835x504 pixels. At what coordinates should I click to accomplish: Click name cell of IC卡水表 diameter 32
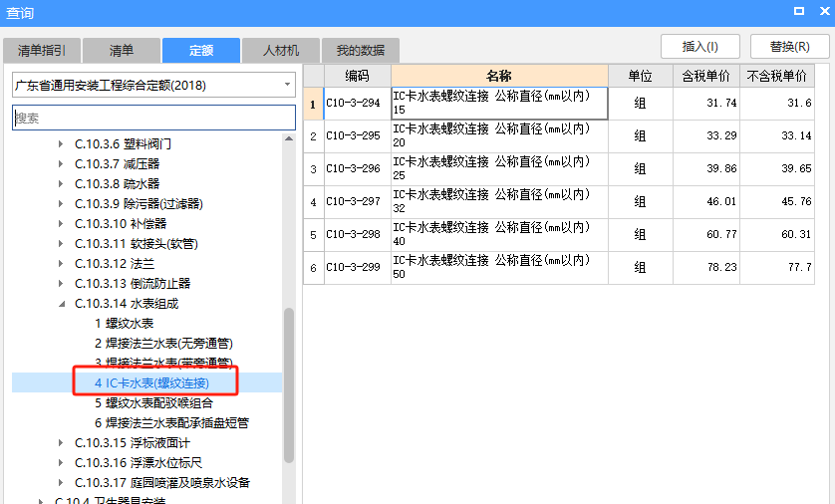tap(499, 202)
